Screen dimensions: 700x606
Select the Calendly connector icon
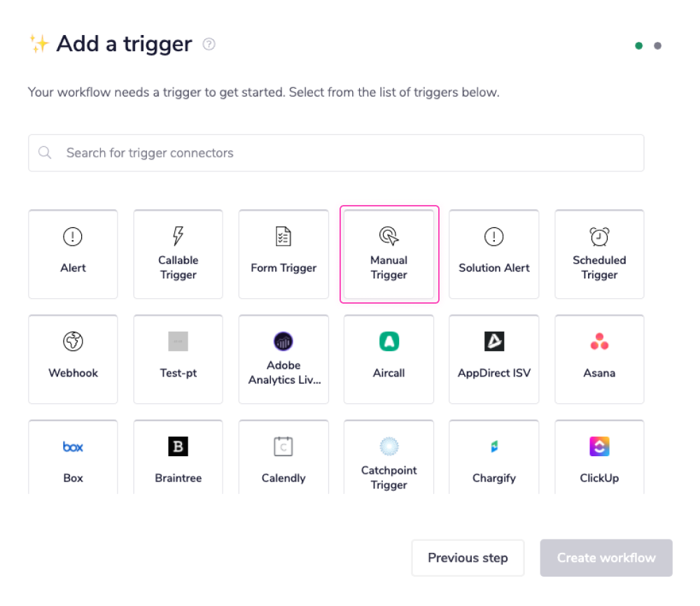tap(283, 446)
